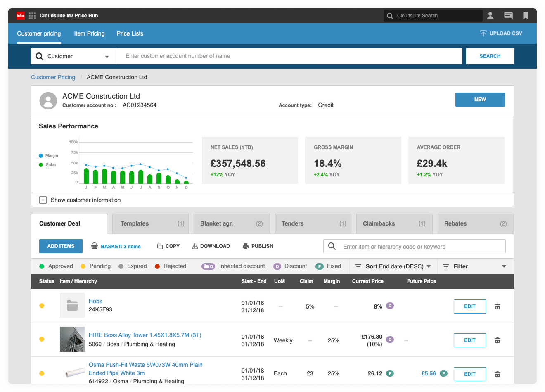
Task: Open the Customer Pricing breadcrumb link
Action: point(53,77)
